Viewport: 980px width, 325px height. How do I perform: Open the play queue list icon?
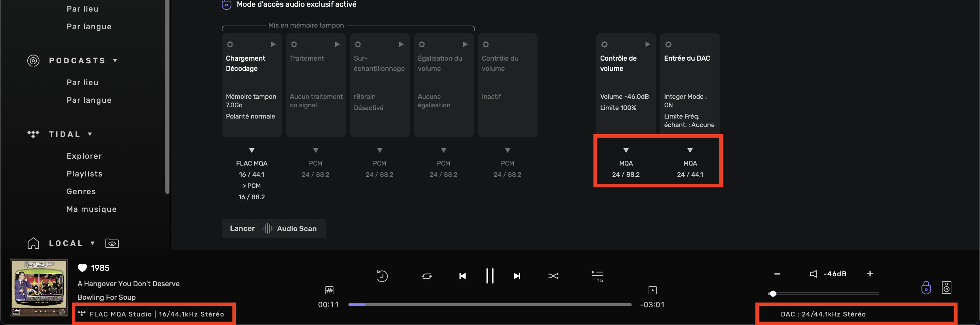(597, 276)
